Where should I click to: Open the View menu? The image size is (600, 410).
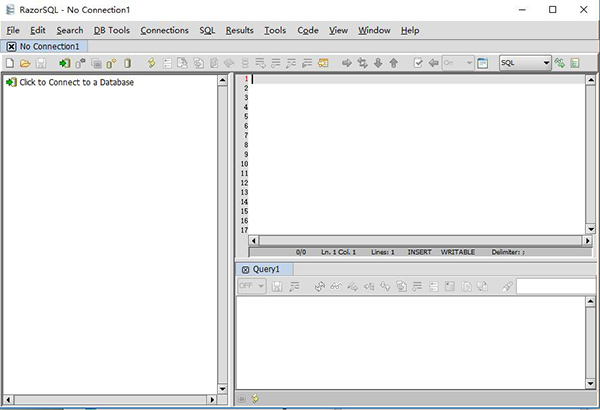[339, 30]
